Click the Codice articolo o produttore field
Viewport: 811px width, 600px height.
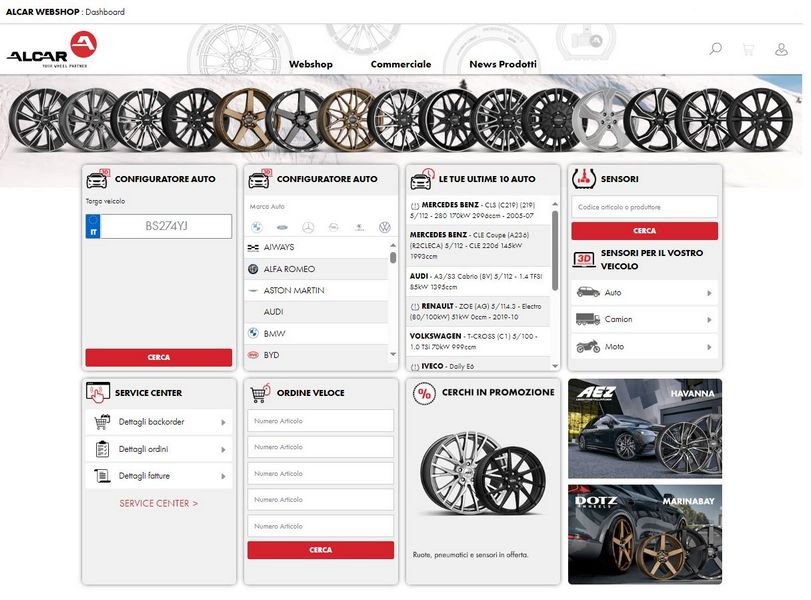tap(644, 207)
